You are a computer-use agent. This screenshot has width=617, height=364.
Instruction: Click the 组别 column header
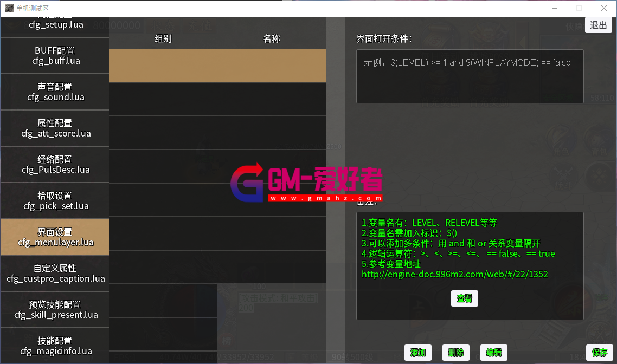point(163,38)
